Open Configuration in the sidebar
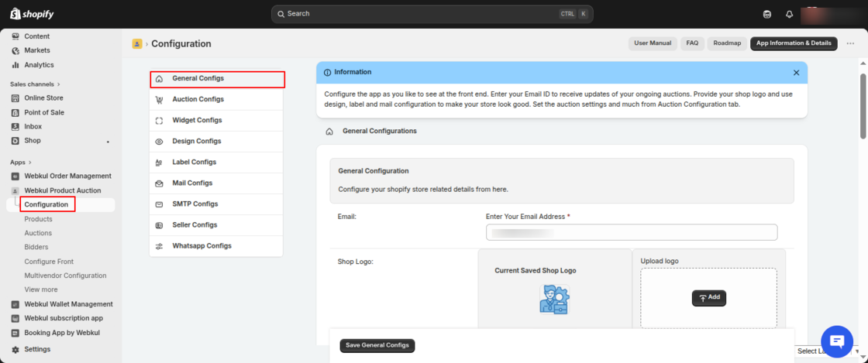The image size is (868, 363). (46, 205)
